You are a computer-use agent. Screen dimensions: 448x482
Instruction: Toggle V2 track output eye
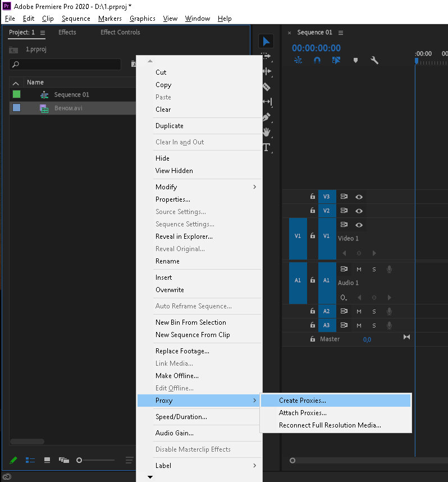click(x=359, y=211)
